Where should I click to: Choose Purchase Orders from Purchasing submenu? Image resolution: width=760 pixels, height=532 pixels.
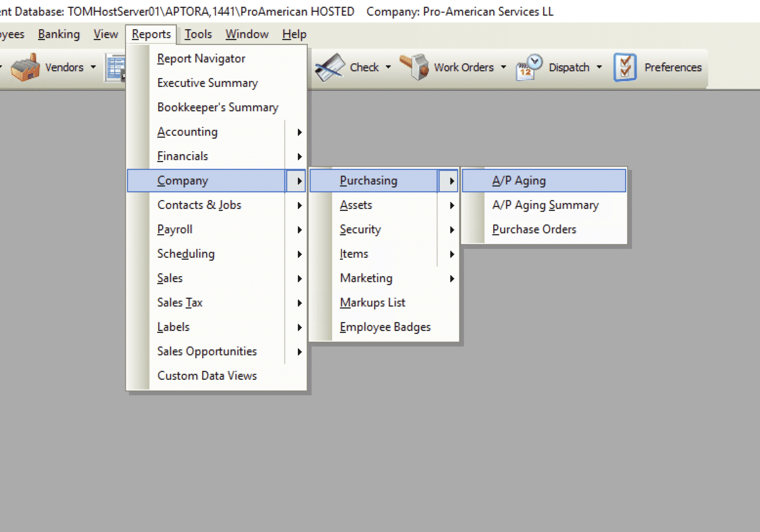[534, 229]
